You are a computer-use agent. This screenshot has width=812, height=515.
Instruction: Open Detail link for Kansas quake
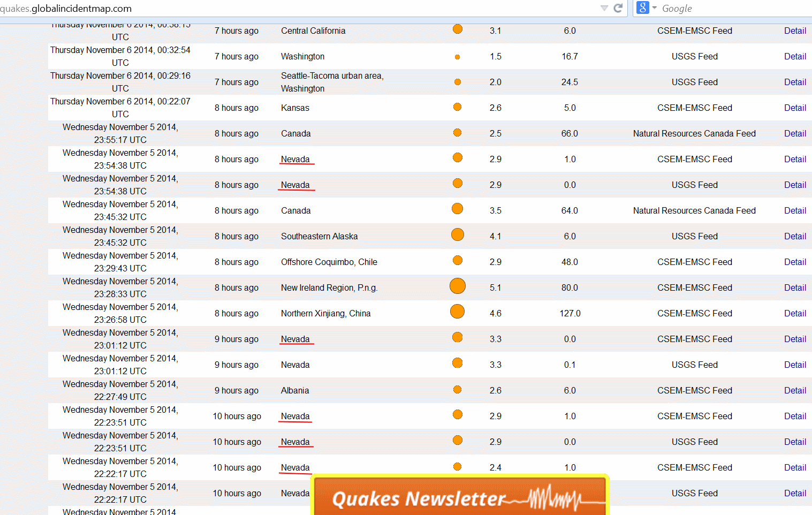coord(795,108)
